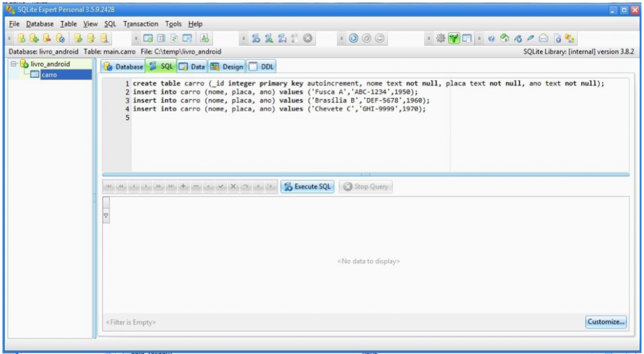Click the Rollback Transaction circle icon
Image resolution: width=644 pixels, height=354 pixels.
click(379, 38)
